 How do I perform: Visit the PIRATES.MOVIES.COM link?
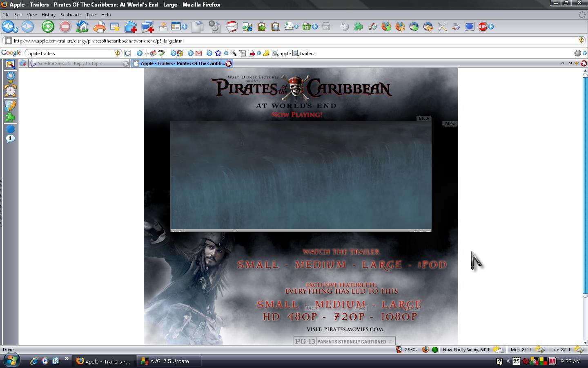[353, 329]
